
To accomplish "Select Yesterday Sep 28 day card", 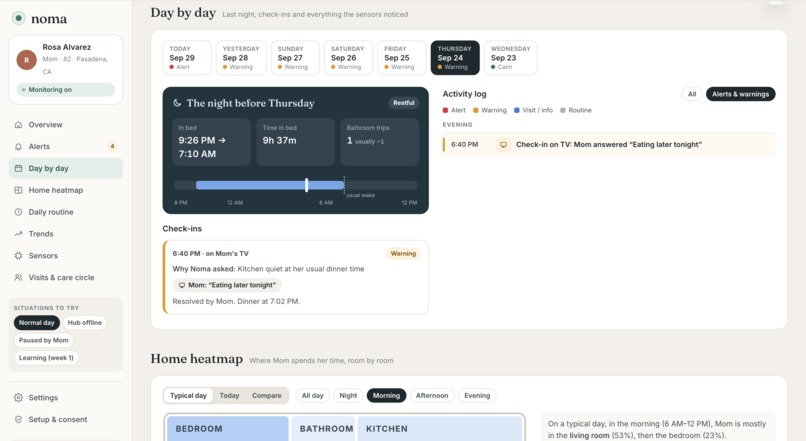I will [x=241, y=58].
